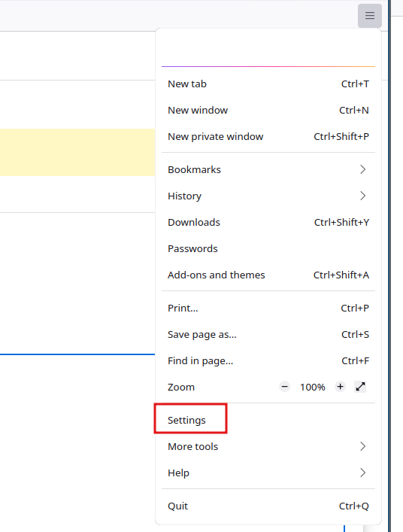Image resolution: width=403 pixels, height=532 pixels.
Task: Quit the browser via Quit entry
Action: click(x=268, y=506)
